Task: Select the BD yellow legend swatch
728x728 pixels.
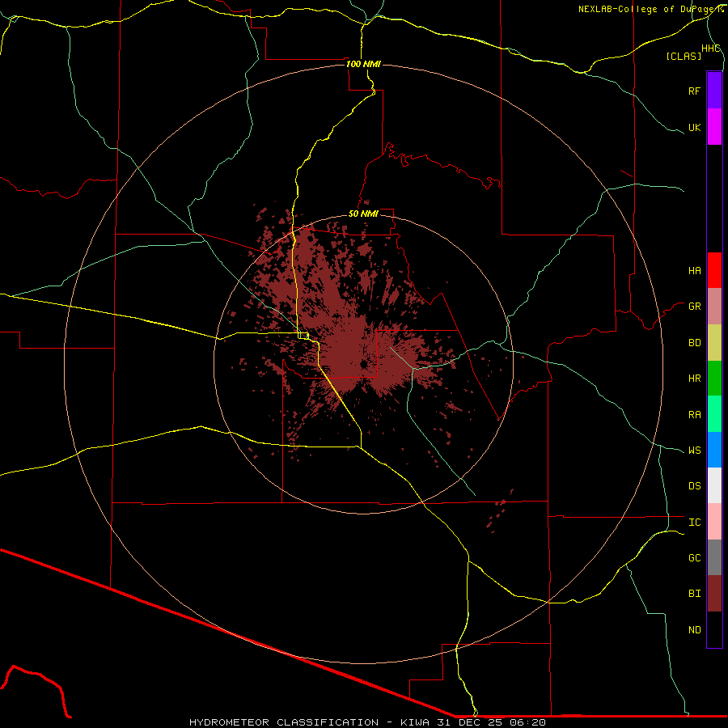Action: (714, 343)
